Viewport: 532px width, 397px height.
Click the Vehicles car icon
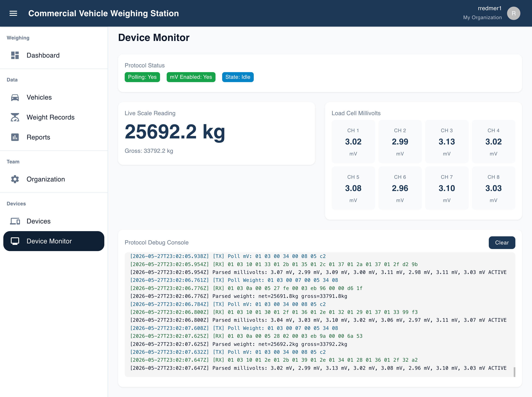pos(15,97)
